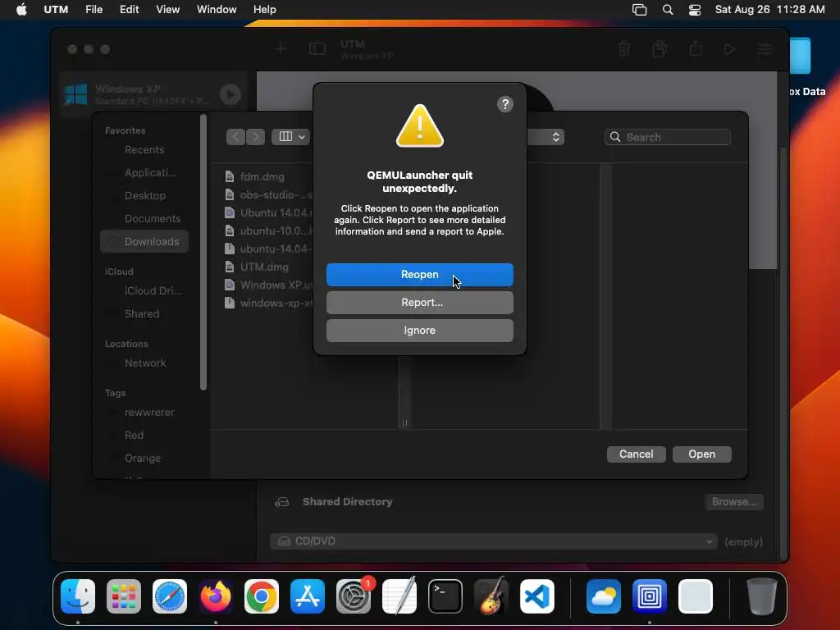Click Stage Manager icon in menu bar

(x=640, y=9)
